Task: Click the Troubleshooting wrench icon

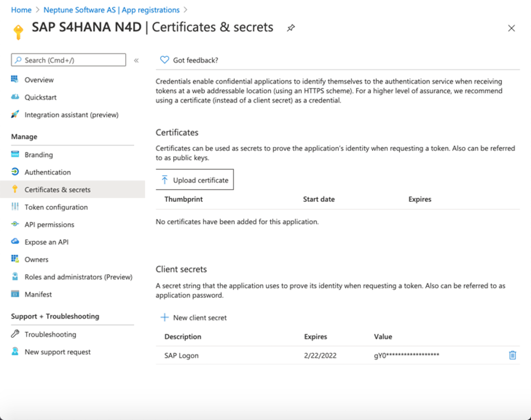Action: (x=15, y=334)
